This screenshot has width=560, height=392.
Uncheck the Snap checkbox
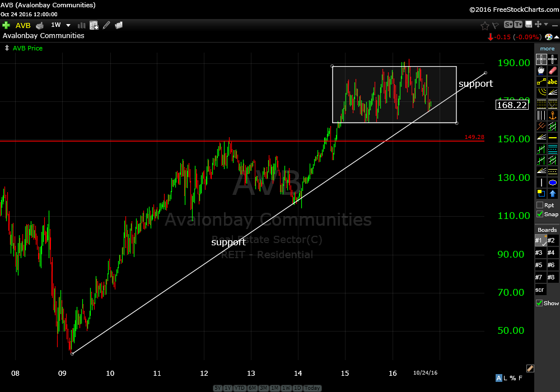[539, 214]
